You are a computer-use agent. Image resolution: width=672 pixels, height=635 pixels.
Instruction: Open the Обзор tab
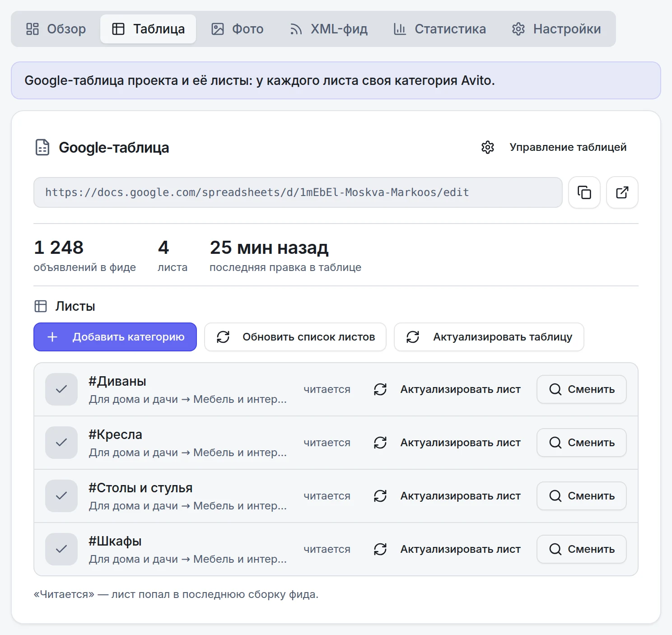point(56,29)
